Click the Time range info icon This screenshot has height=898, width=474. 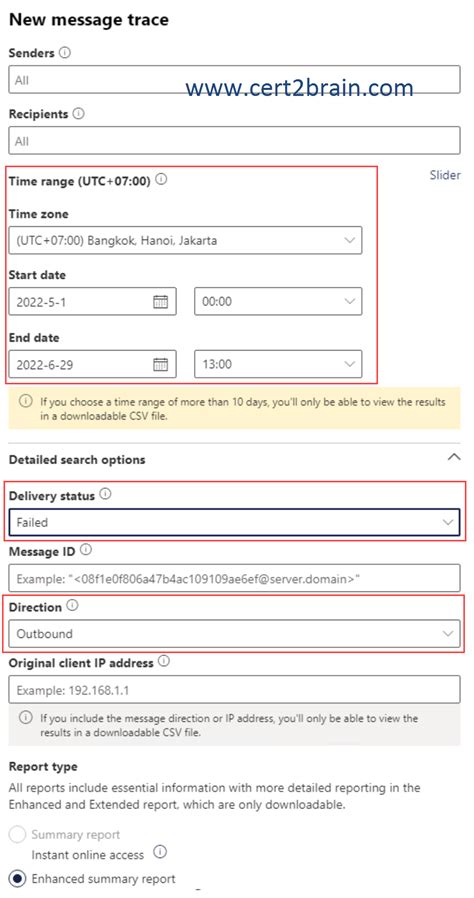click(x=161, y=180)
